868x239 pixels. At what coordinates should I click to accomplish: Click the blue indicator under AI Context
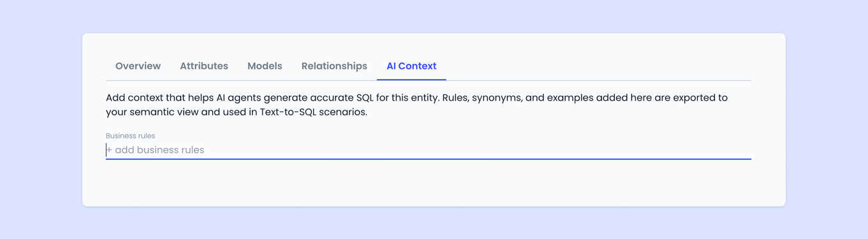point(411,80)
